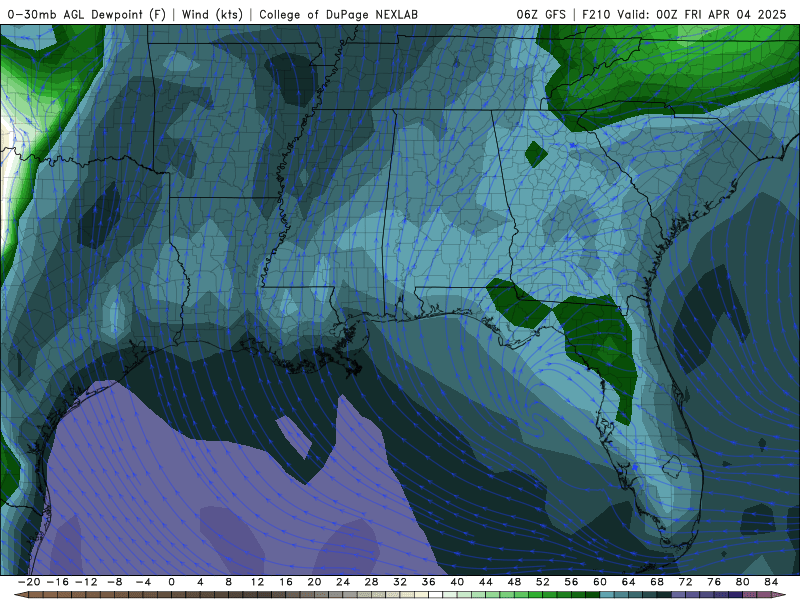
Task: Click the purple color bar swatch below 72
Action: (693, 595)
